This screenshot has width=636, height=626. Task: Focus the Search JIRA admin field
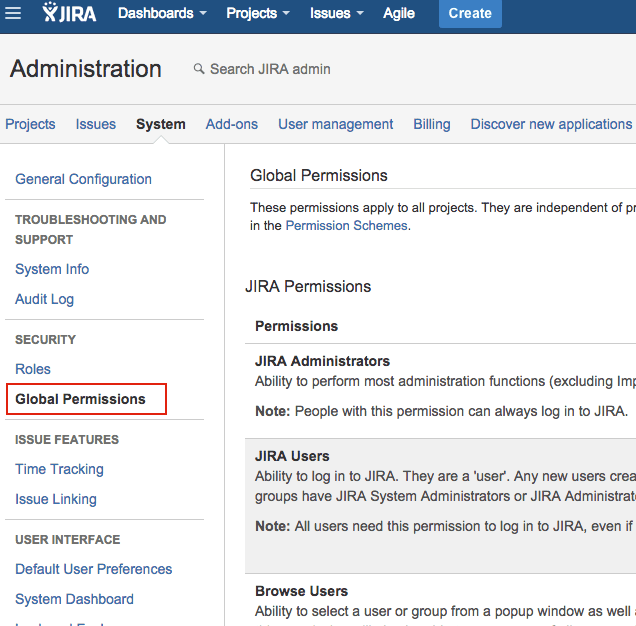[x=270, y=69]
